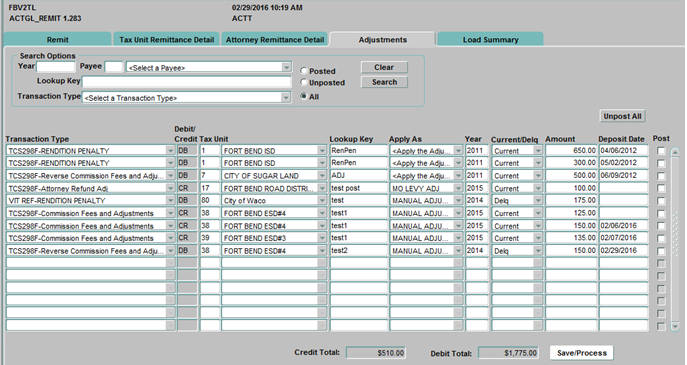Viewport: 687px width, 365px height.
Task: Click the Save/Process button
Action: click(x=582, y=353)
